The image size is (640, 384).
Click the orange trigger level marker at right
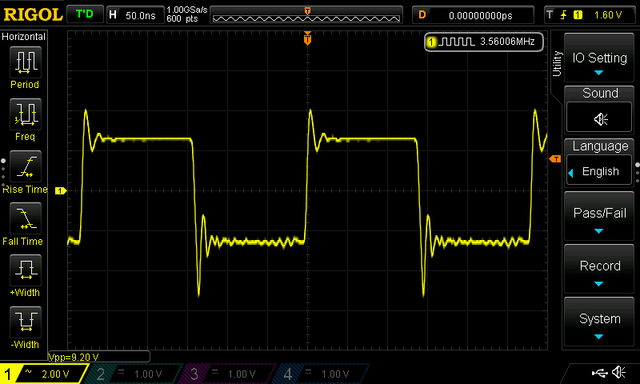pos(556,159)
